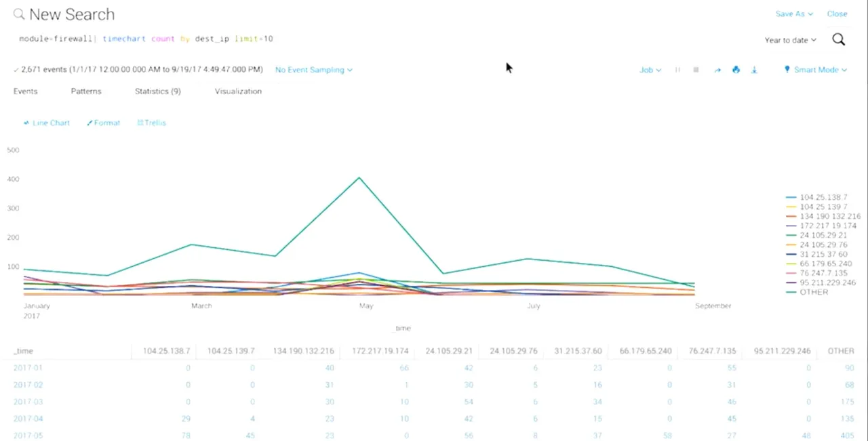Click the print results icon

736,70
